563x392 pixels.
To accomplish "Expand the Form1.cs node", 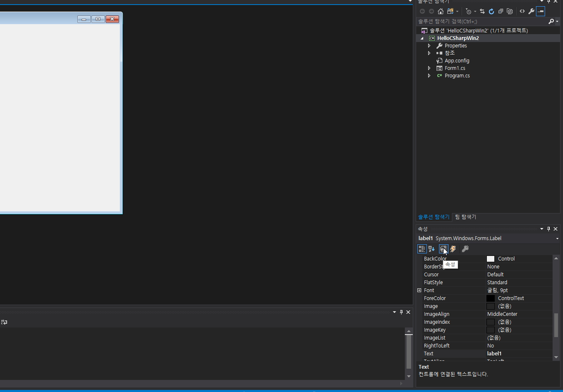I will [429, 68].
